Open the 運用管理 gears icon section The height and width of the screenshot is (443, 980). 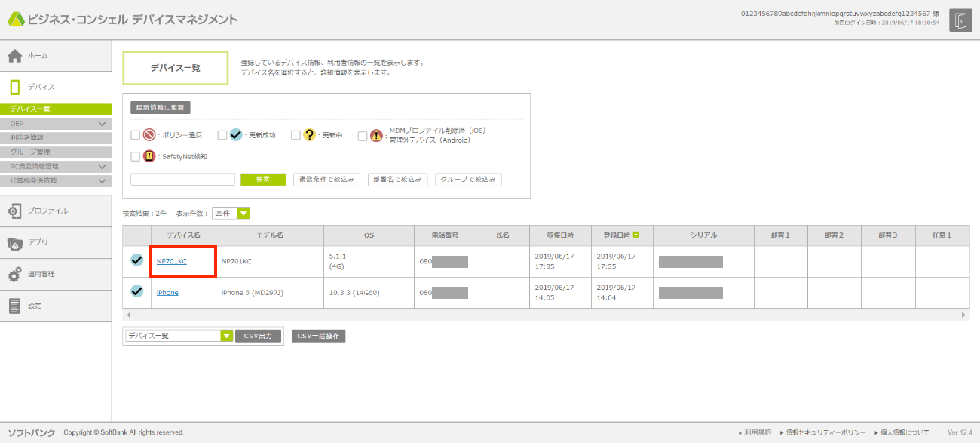coord(15,275)
